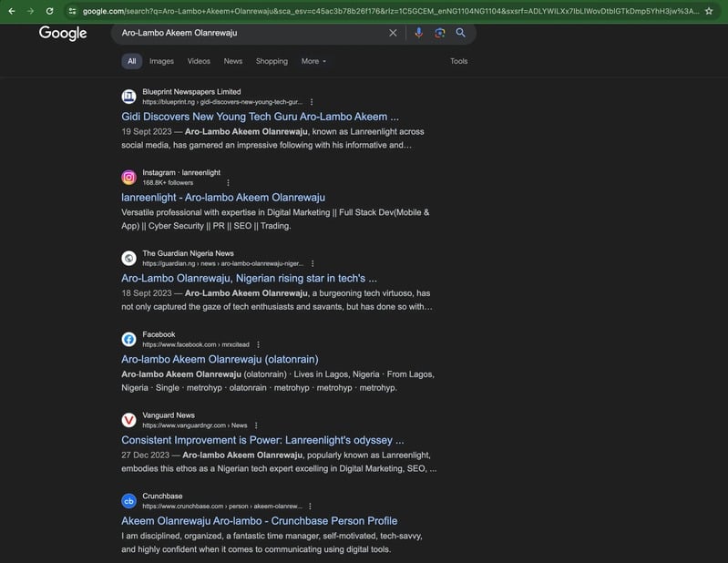Open 'Aro-lambo Akeem Olanrewaju (olatonrain)' Facebook link
The image size is (728, 563).
tap(220, 359)
